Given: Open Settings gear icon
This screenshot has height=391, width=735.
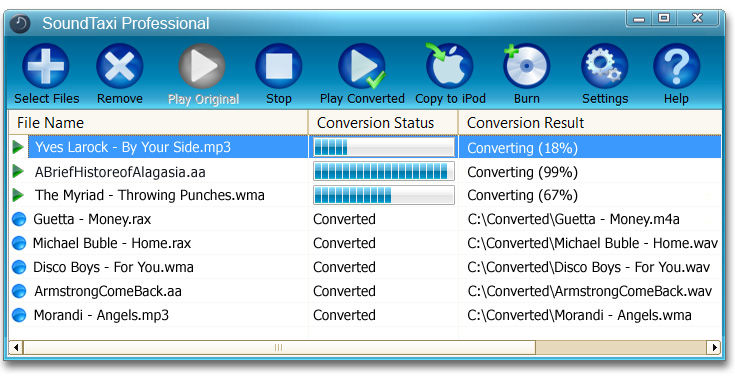Looking at the screenshot, I should pos(604,66).
